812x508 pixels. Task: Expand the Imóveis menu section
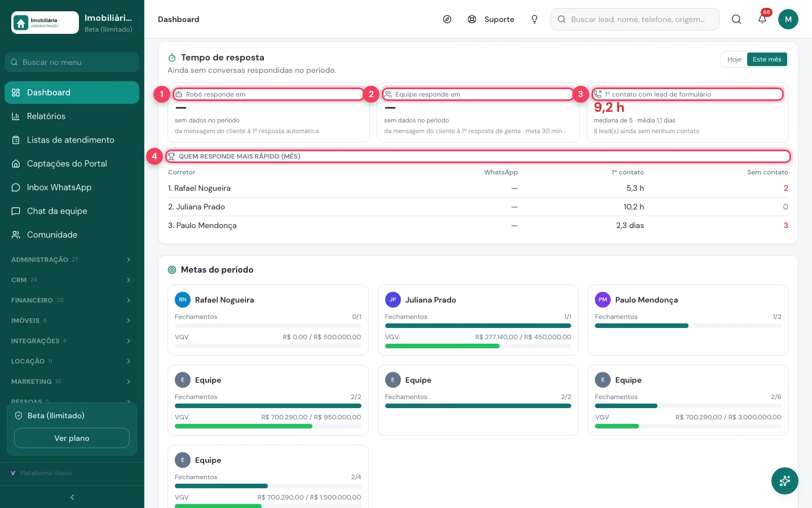click(72, 321)
